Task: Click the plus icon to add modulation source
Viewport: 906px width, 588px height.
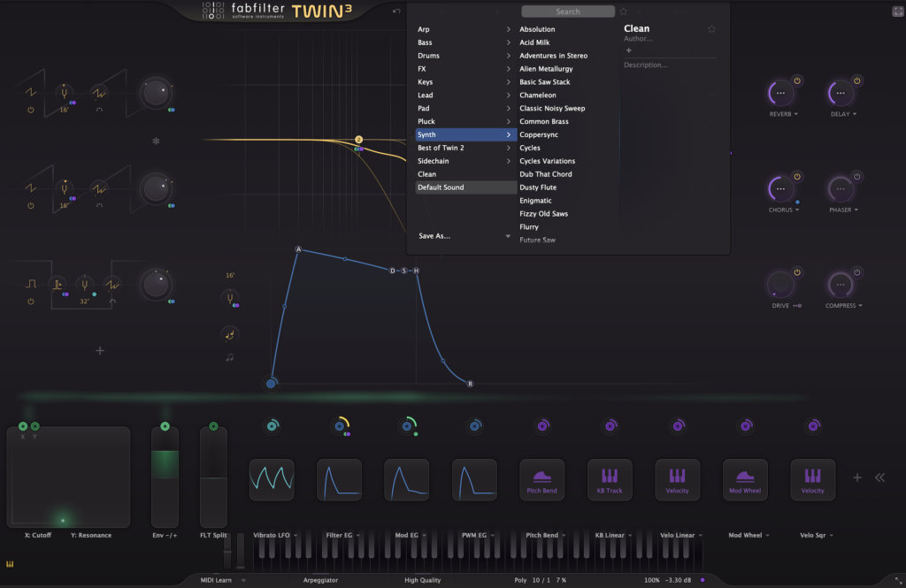Action: [x=856, y=477]
